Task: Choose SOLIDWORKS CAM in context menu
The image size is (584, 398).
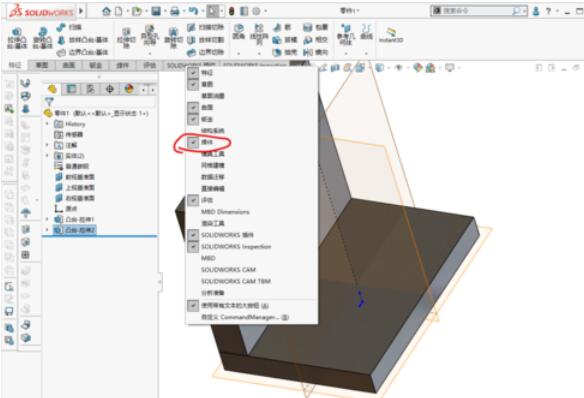Action: click(228, 270)
